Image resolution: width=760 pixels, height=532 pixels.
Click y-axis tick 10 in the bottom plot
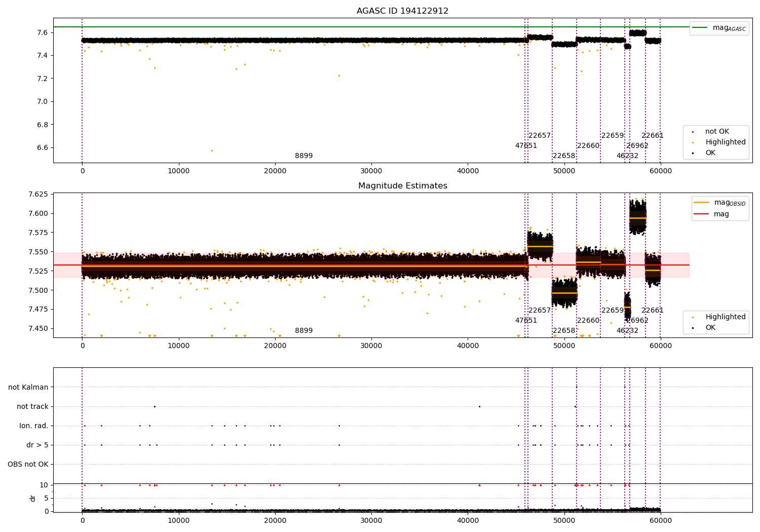(44, 485)
